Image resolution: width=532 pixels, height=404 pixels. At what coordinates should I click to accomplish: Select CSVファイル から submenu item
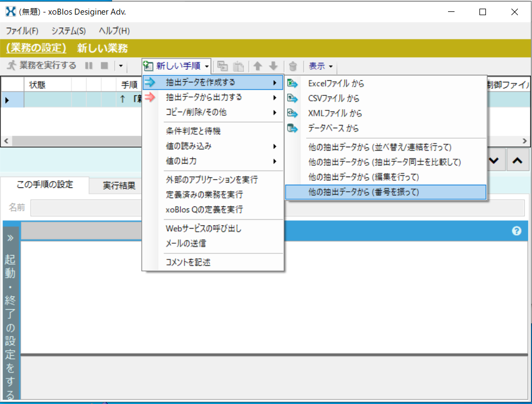coord(386,99)
